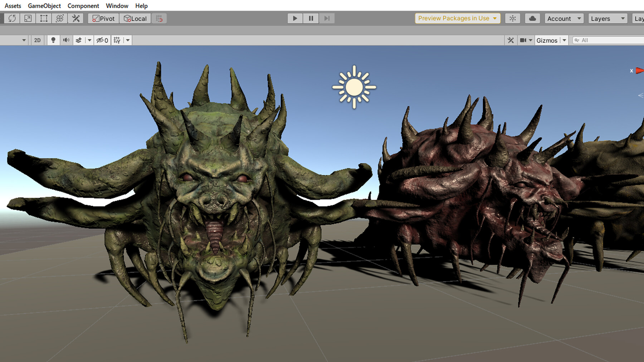Mute scene audio with the speaker icon
The width and height of the screenshot is (644, 362).
point(66,40)
